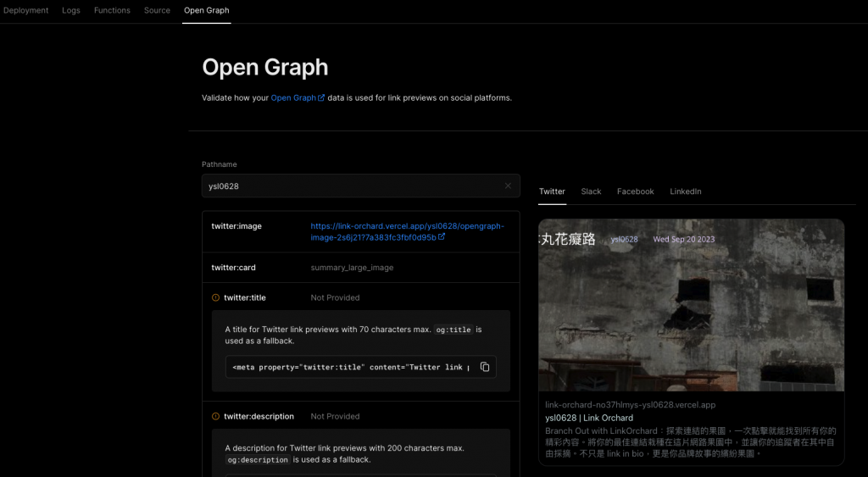
Task: Click the Open Graph page heading
Action: (265, 67)
